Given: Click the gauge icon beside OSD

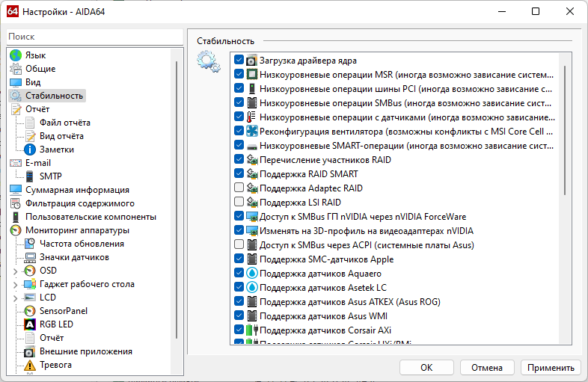Looking at the screenshot, I should pos(30,271).
